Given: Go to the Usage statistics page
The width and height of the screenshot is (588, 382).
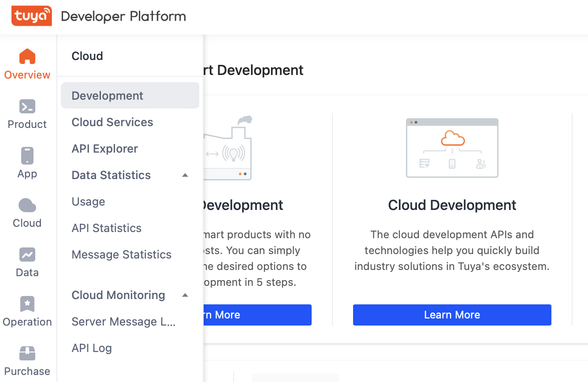Looking at the screenshot, I should click(x=88, y=201).
